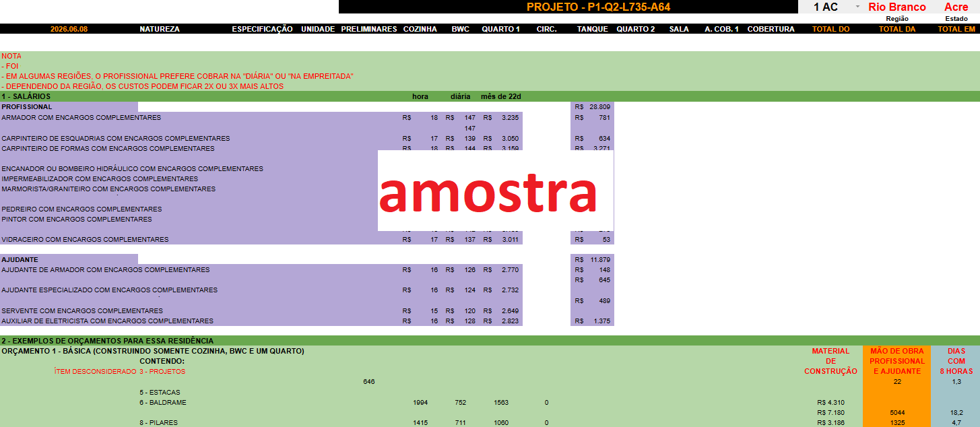Select the 2 - EXEMPLOS DE ORÇAMENTOS section header
This screenshot has width=980, height=427.
tap(490, 341)
